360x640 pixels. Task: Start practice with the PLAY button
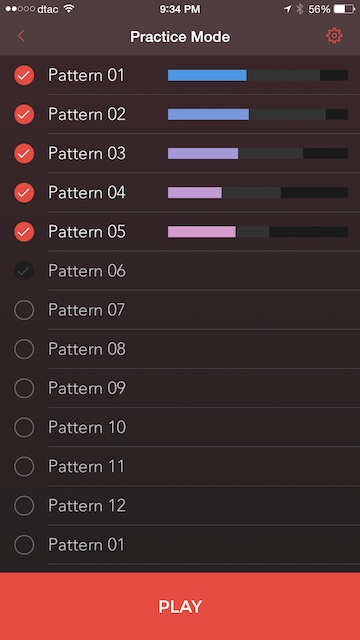(x=180, y=606)
